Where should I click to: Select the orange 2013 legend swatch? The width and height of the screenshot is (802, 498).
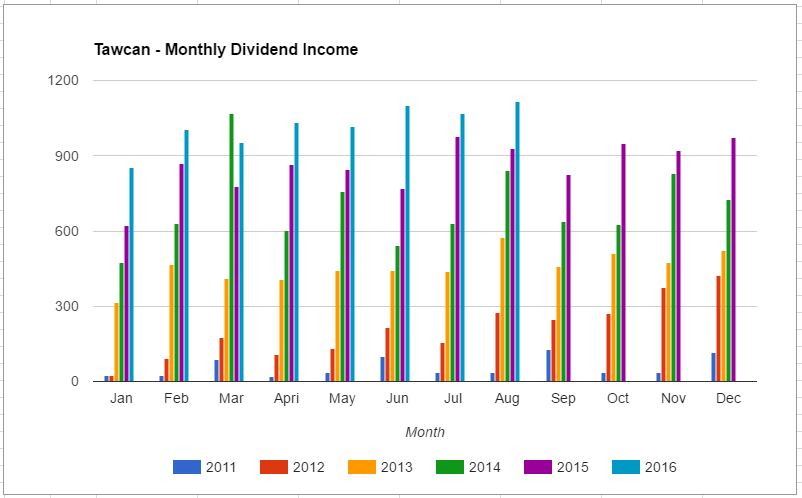click(x=362, y=467)
